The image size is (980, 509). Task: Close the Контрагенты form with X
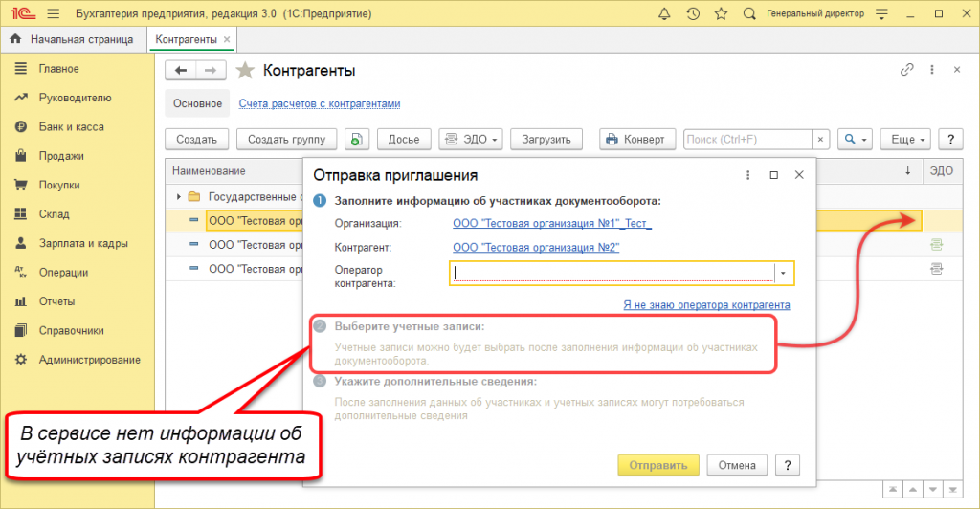[957, 70]
